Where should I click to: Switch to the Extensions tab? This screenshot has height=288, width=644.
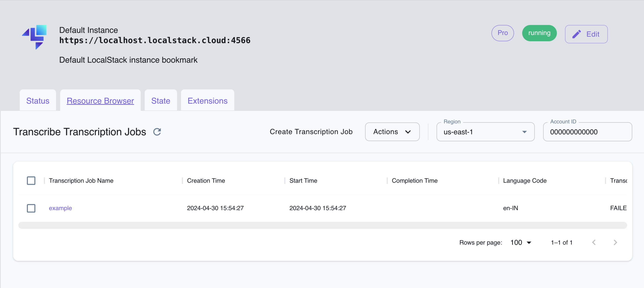click(x=207, y=101)
